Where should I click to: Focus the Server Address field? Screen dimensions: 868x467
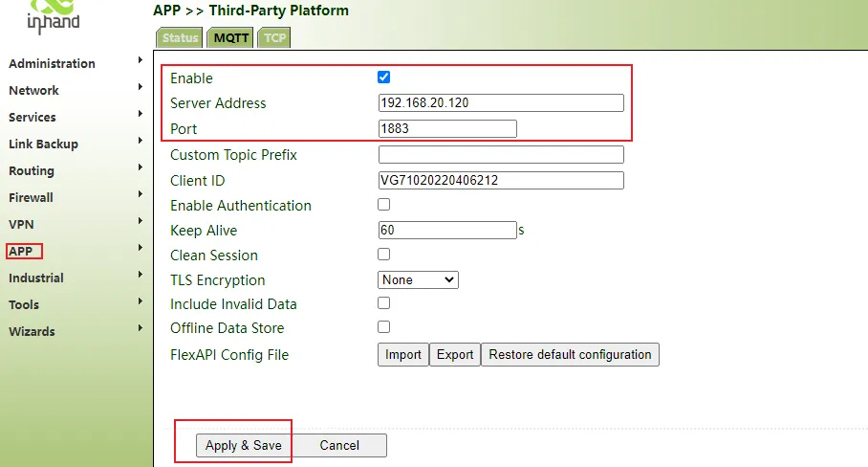pos(501,102)
